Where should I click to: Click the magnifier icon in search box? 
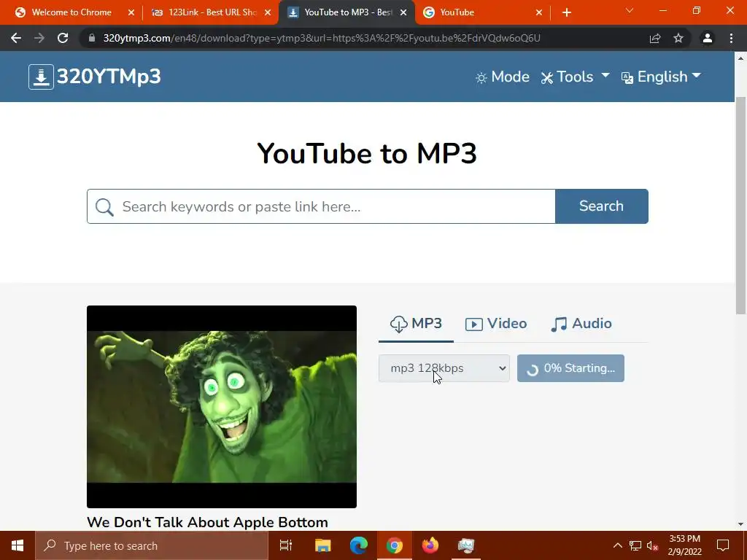tap(104, 206)
